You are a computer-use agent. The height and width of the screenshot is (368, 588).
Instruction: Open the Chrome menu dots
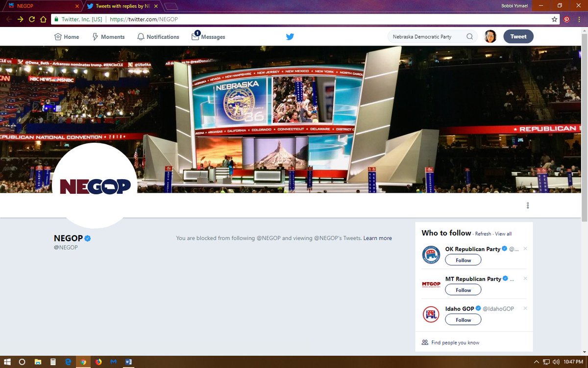(x=579, y=19)
